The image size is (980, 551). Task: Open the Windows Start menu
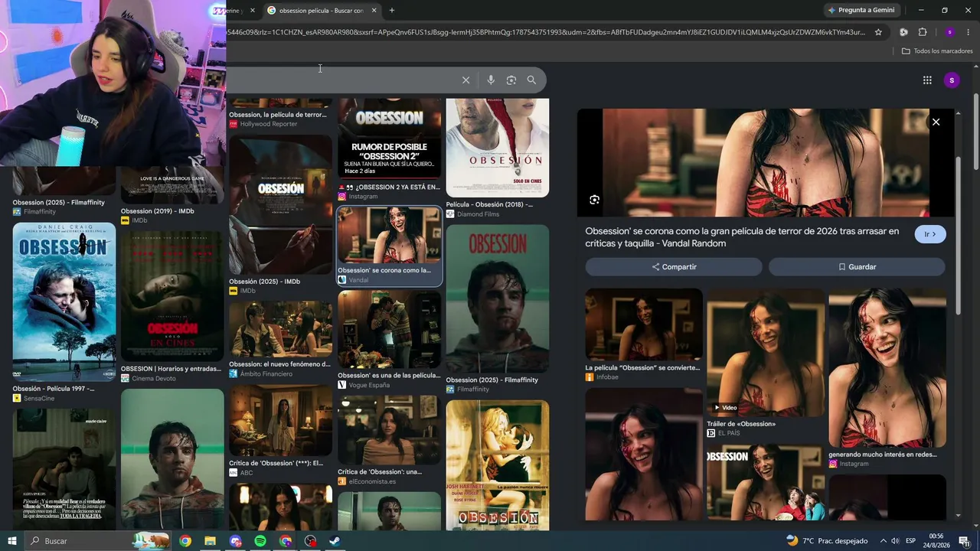click(12, 541)
